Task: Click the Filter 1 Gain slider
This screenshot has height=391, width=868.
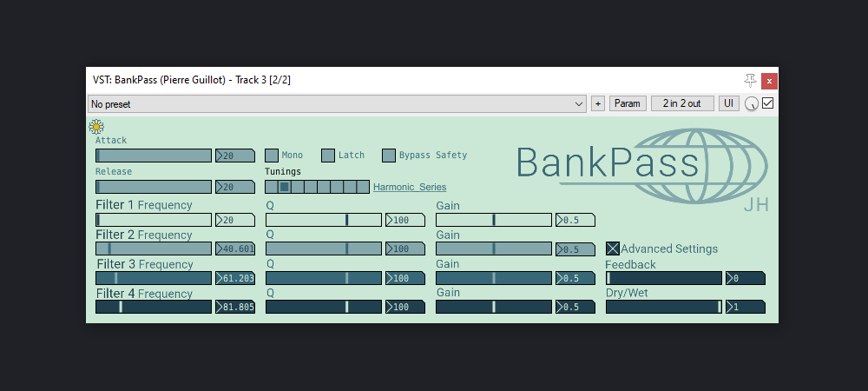Action: click(494, 220)
